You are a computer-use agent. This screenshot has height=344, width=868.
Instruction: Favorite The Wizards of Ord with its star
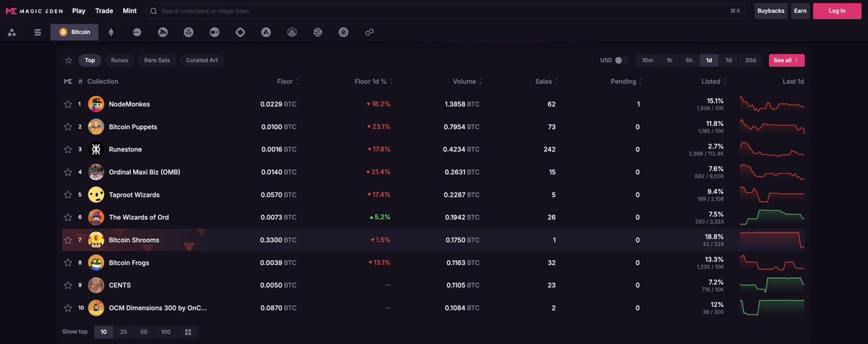[x=68, y=217]
